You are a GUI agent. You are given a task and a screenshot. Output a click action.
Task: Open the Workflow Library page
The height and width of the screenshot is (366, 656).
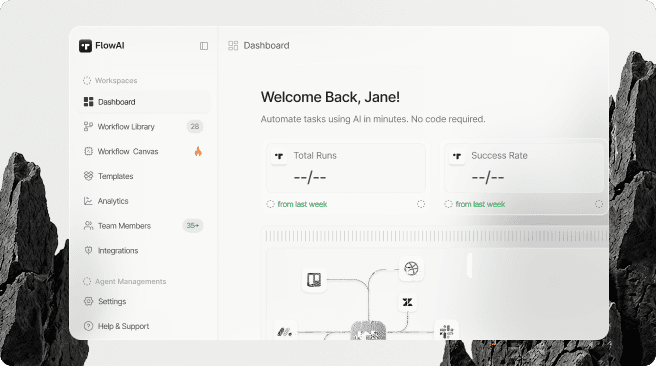[x=144, y=127]
